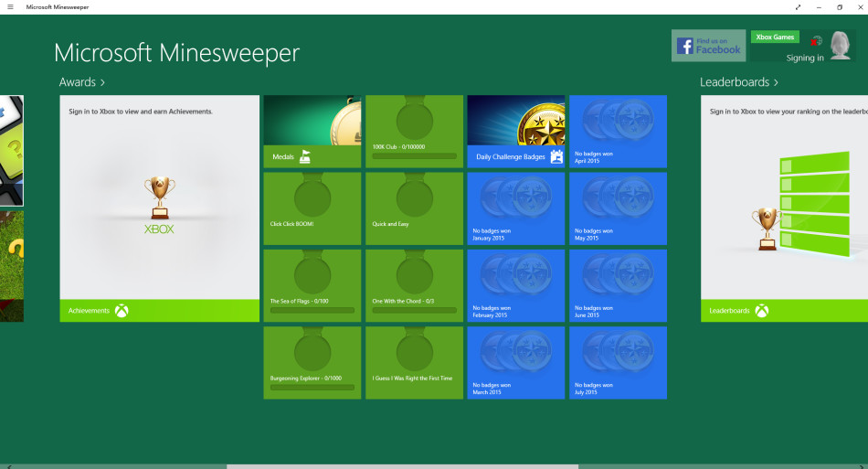Select the Click Click BOOM! medal tile
Screen dimensions: 868x469
(x=312, y=208)
